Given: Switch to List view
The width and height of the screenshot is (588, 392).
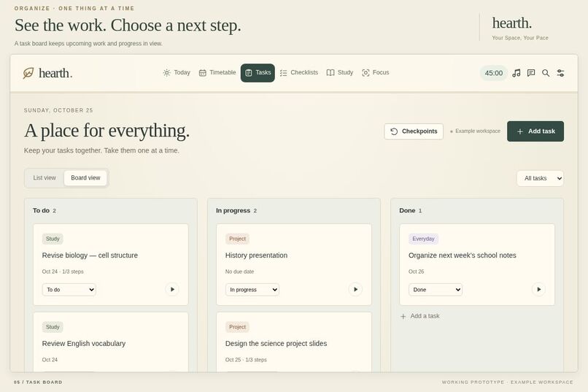Looking at the screenshot, I should pyautogui.click(x=45, y=178).
